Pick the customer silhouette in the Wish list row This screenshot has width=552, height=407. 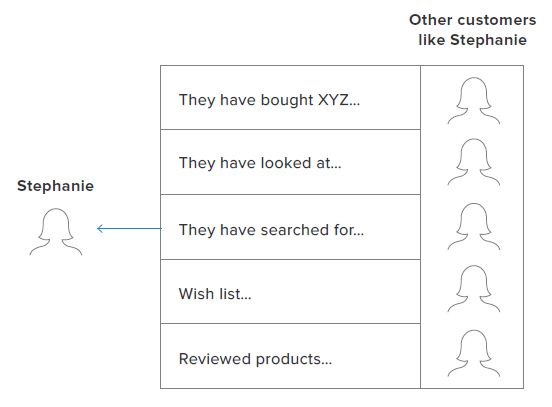point(473,289)
